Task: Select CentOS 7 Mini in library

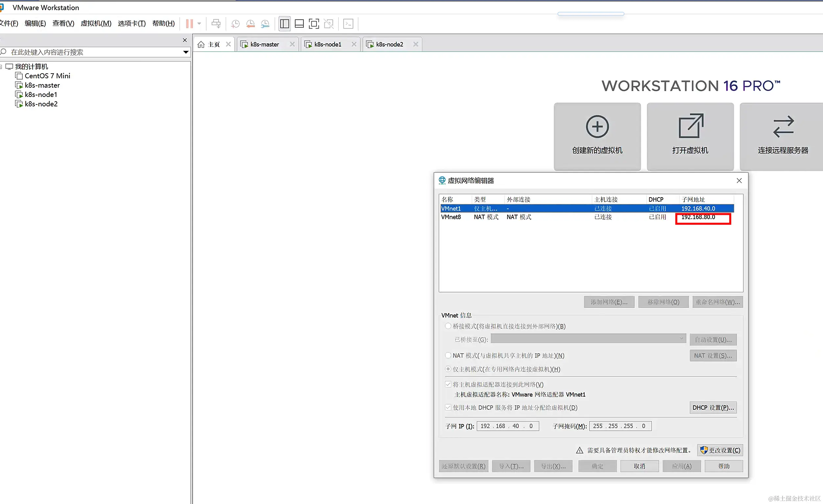Action: pos(43,76)
